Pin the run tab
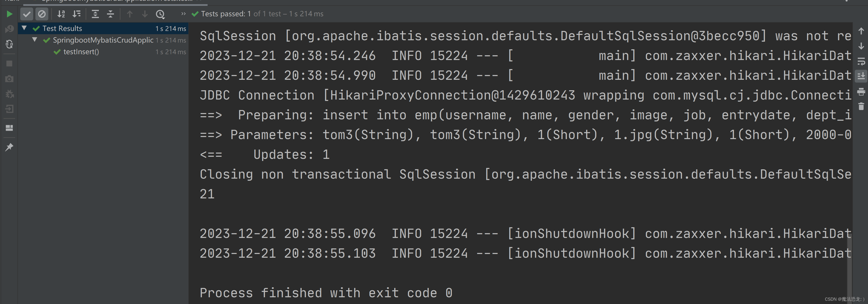This screenshot has width=868, height=304. (10, 147)
